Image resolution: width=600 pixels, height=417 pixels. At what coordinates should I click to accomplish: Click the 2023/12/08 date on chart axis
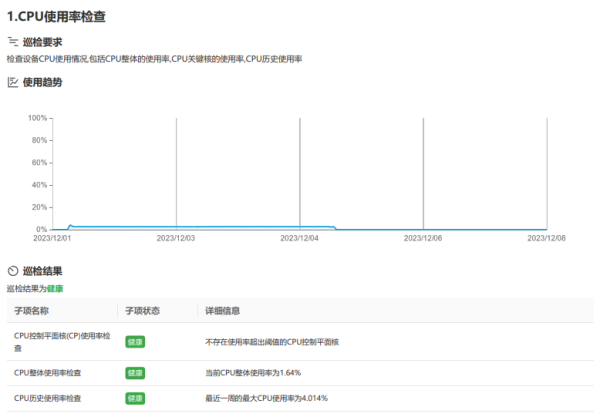(x=546, y=238)
